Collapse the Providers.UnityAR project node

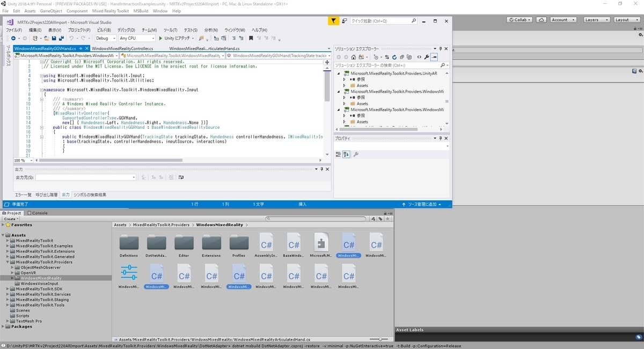click(x=338, y=73)
